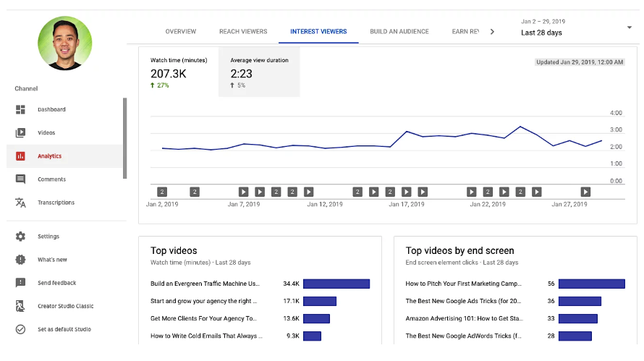Click the end screen bar showing 33 clicks
The width and height of the screenshot is (644, 361).
[x=578, y=318]
